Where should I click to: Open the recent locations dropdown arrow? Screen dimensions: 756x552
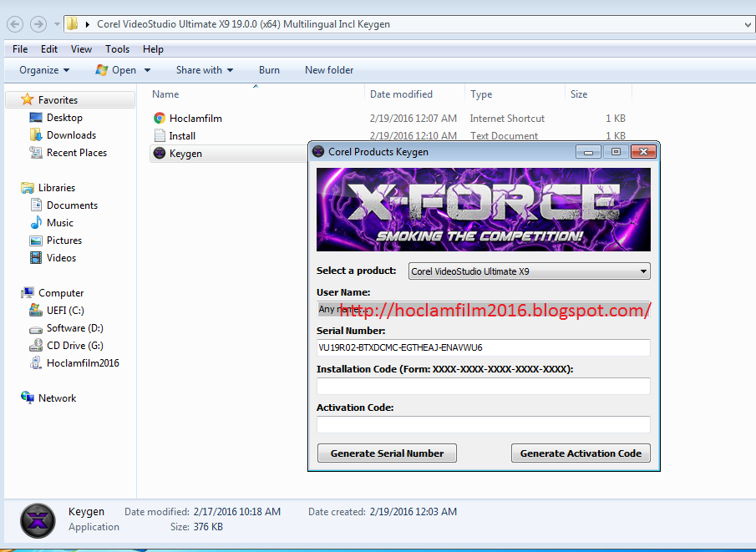[x=57, y=24]
